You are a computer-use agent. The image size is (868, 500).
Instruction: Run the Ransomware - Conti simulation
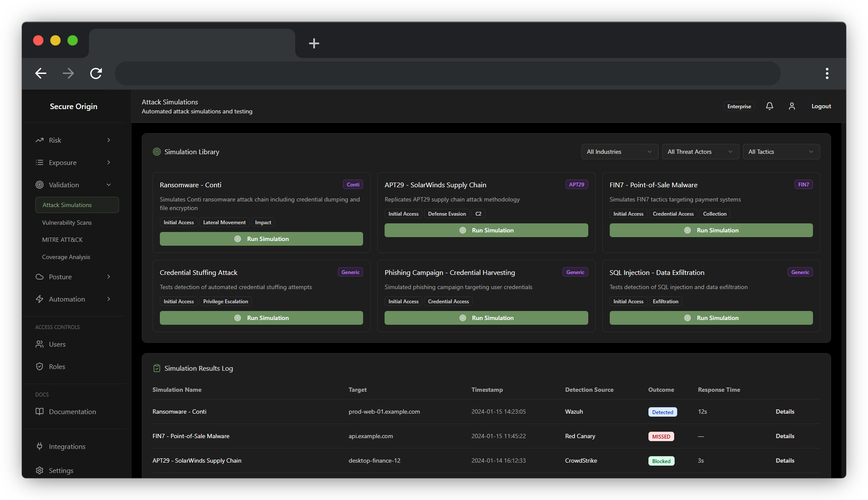(x=261, y=239)
